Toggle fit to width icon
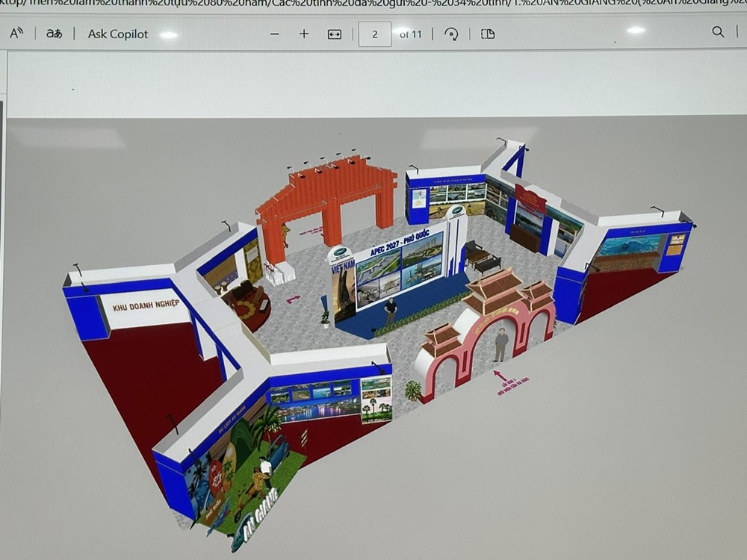This screenshot has height=560, width=747. (335, 34)
